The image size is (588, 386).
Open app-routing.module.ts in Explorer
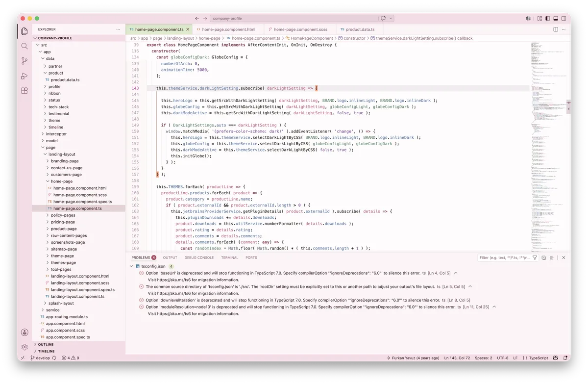tap(67, 317)
